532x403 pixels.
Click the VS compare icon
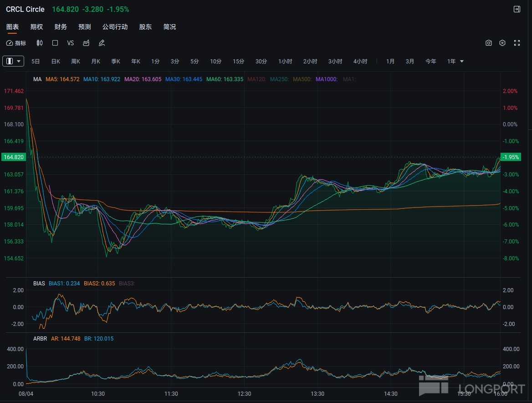click(x=70, y=43)
